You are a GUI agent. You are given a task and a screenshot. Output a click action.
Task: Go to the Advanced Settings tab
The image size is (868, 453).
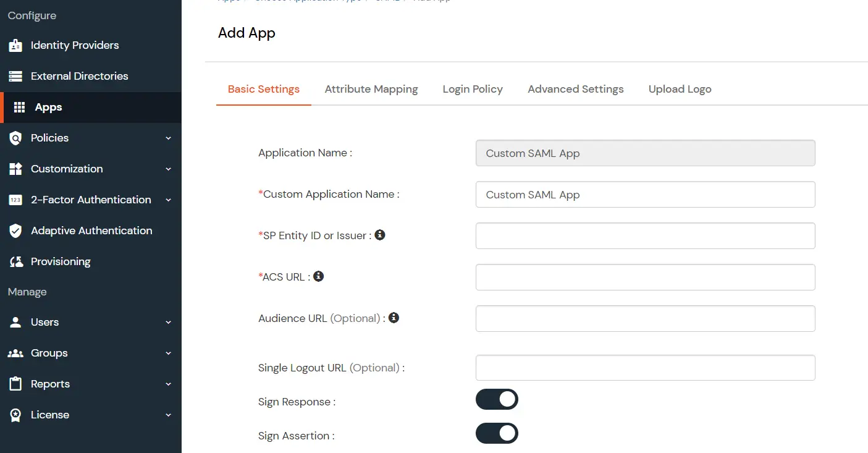click(575, 89)
